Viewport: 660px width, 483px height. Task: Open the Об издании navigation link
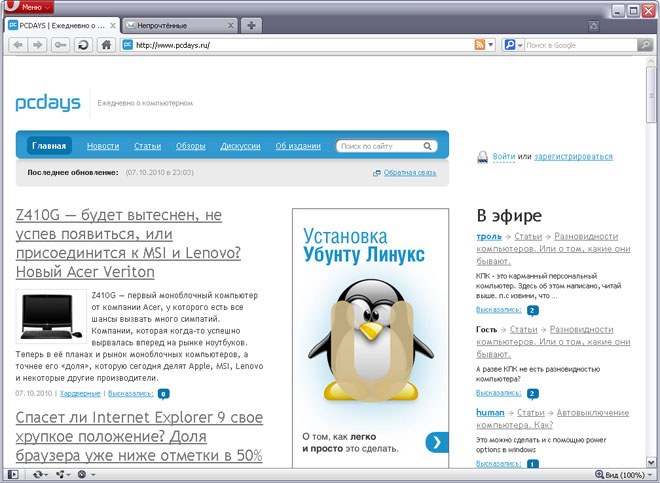click(298, 146)
